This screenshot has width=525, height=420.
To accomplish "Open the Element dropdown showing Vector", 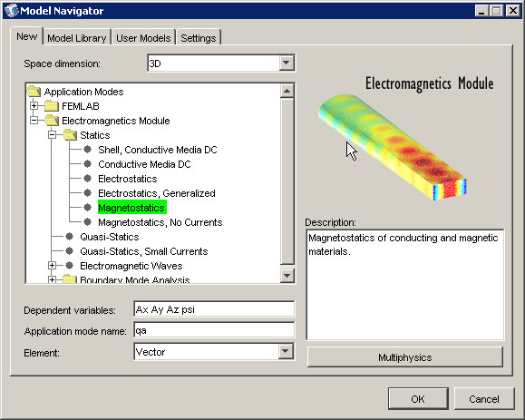I will (286, 351).
